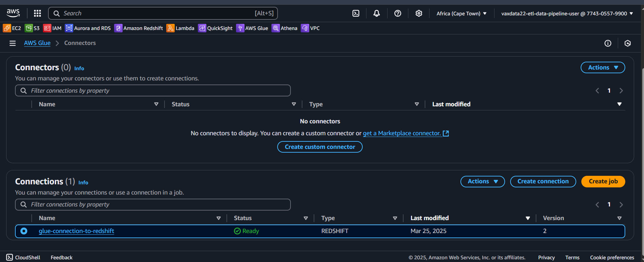Open Info link next to Connectors
The height and width of the screenshot is (262, 644).
79,68
